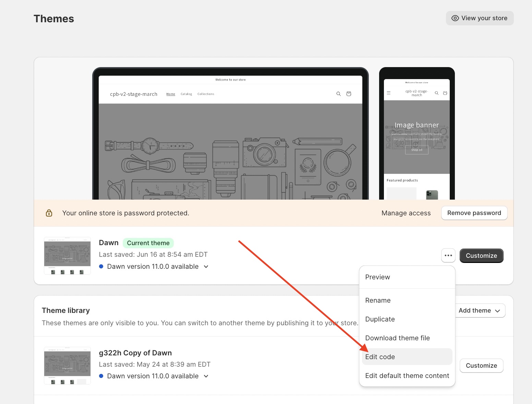This screenshot has width=532, height=404.
Task: Click cart icon in desktop store preview
Action: tap(349, 94)
